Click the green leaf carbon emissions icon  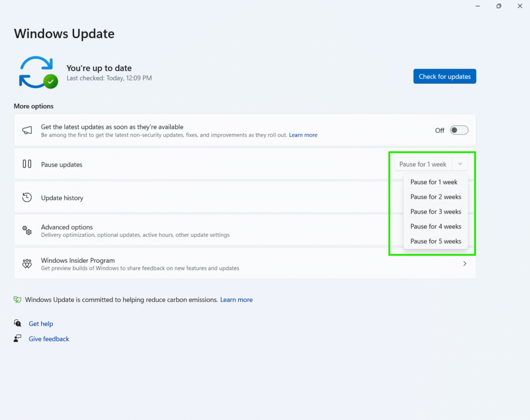pyautogui.click(x=18, y=299)
